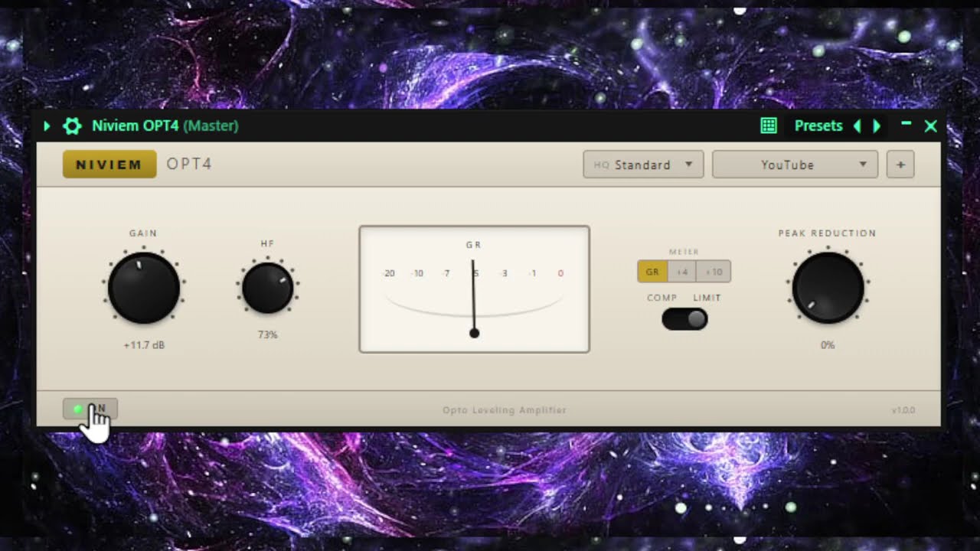Open the YouTube preset dropdown
The width and height of the screenshot is (980, 551).
795,165
